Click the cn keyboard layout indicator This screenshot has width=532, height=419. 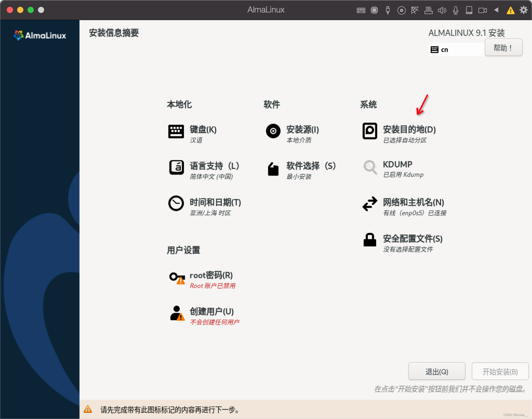pyautogui.click(x=456, y=49)
